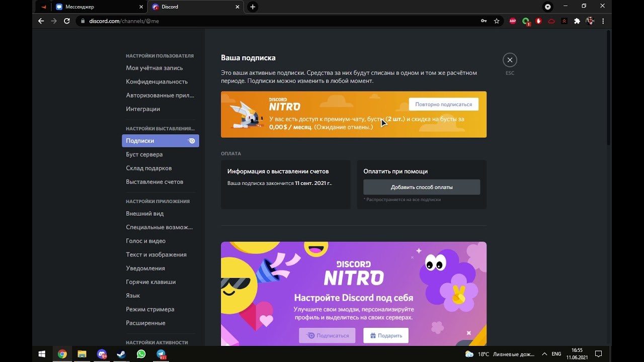Screen dimensions: 644x362
Task: Click the page vertical scrollbar
Action: 609,88
